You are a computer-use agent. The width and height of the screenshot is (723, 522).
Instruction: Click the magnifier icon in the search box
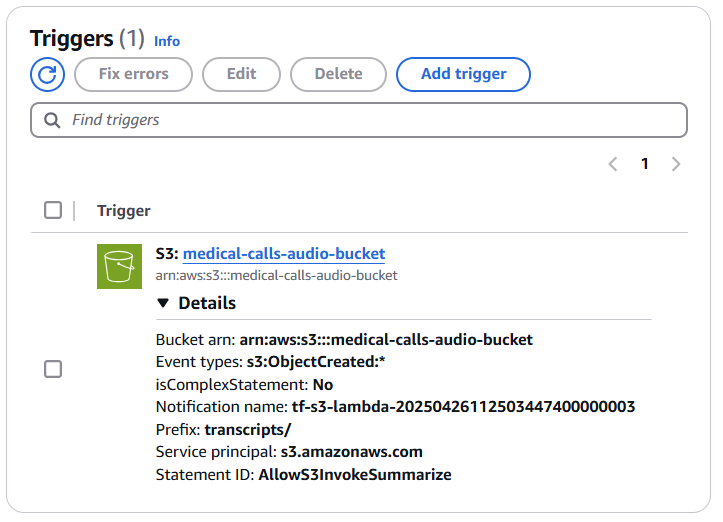(x=52, y=120)
